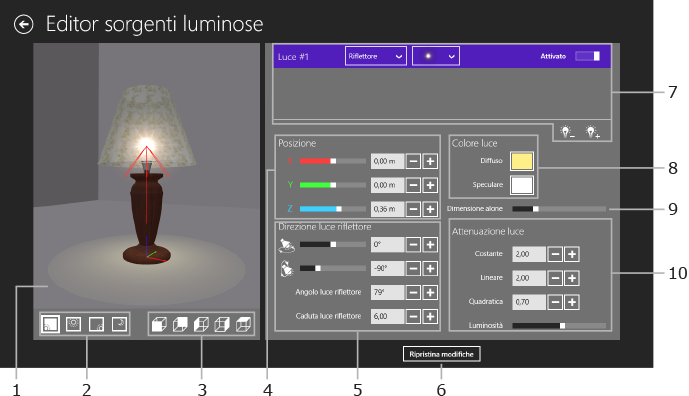Viewport: 689px width, 396px height.
Task: Decrease the X position with minus
Action: click(x=413, y=161)
